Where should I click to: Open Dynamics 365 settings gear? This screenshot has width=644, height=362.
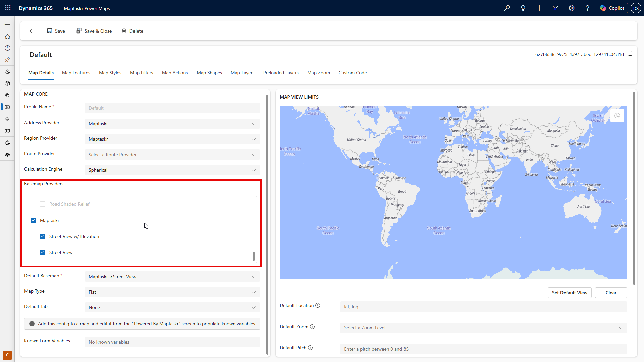[x=571, y=8]
